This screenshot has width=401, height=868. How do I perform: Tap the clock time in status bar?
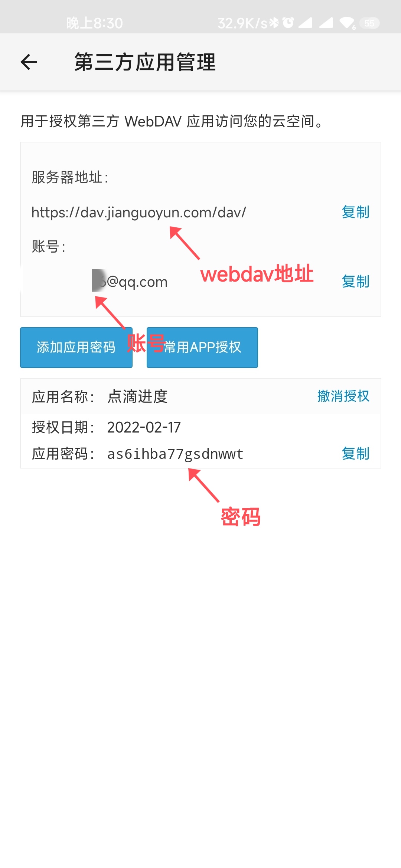pyautogui.click(x=94, y=23)
